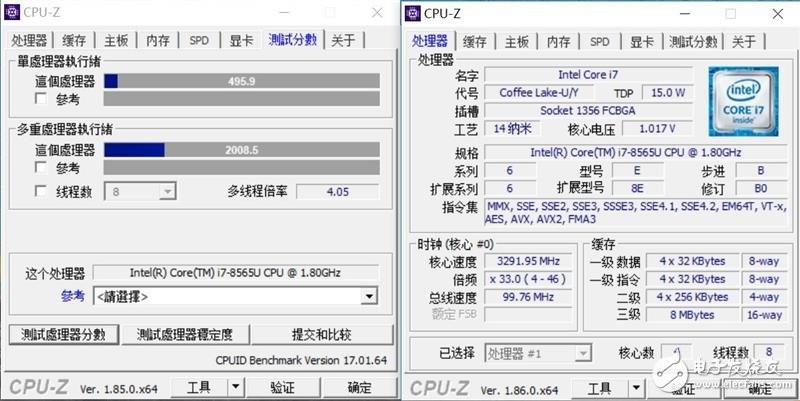Click the 名字 field Intel Core i7
800x401 pixels.
coord(588,74)
